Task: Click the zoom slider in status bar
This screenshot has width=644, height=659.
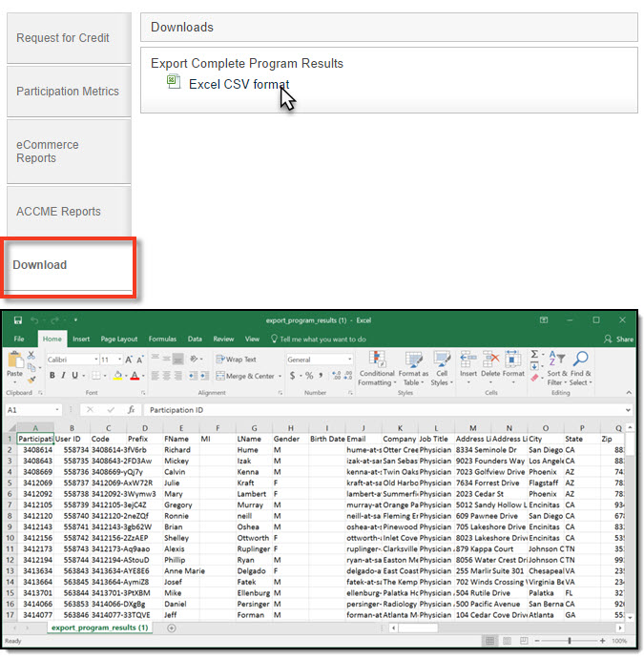Action: (570, 641)
